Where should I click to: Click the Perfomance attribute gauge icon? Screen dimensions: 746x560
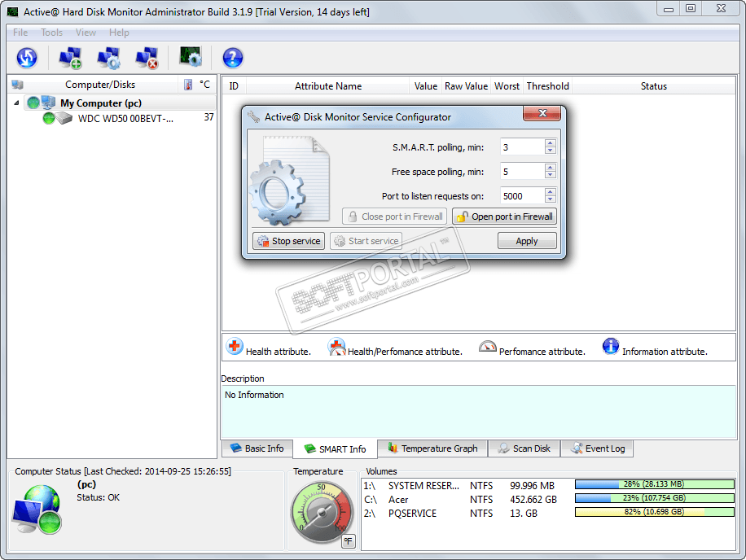click(487, 347)
